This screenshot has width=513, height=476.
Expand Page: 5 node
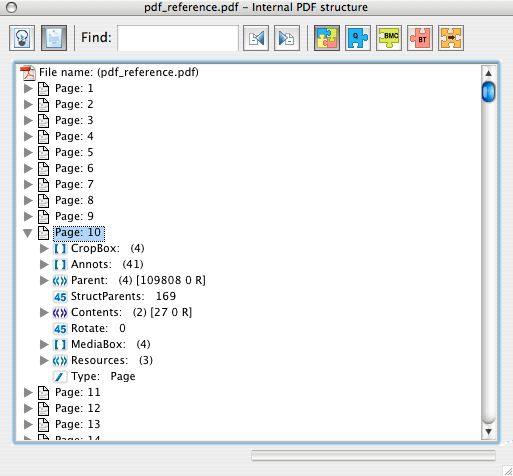coord(28,152)
